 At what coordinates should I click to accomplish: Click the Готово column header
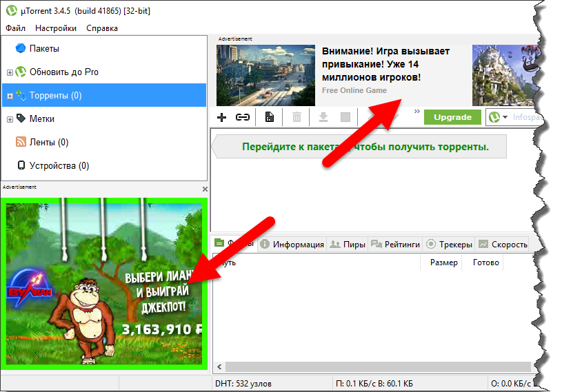(485, 262)
